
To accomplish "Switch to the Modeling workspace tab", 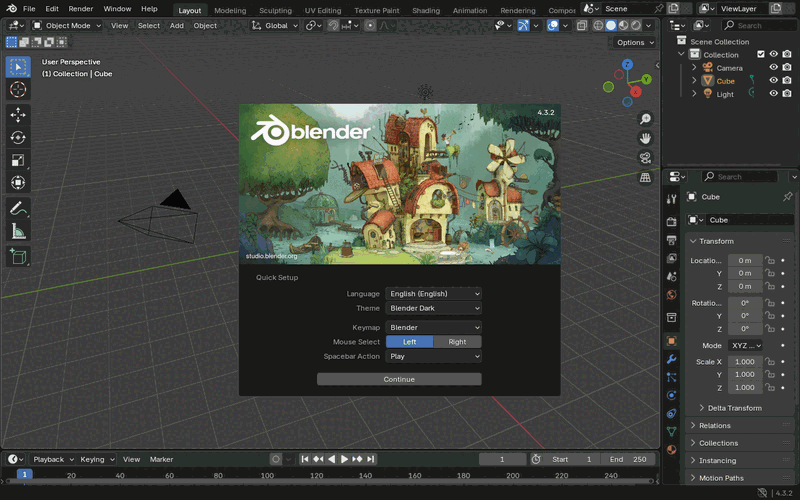I will [230, 10].
